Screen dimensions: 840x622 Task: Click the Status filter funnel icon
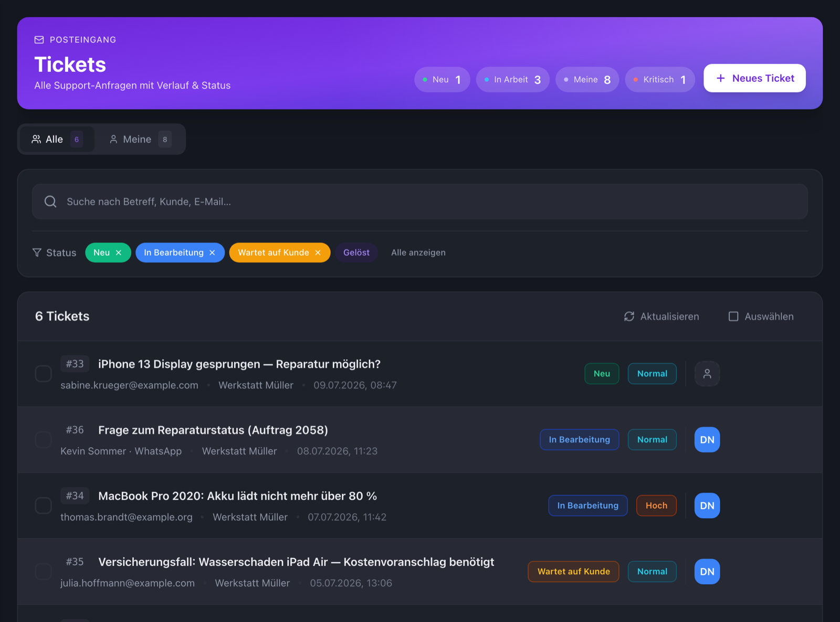pos(37,252)
